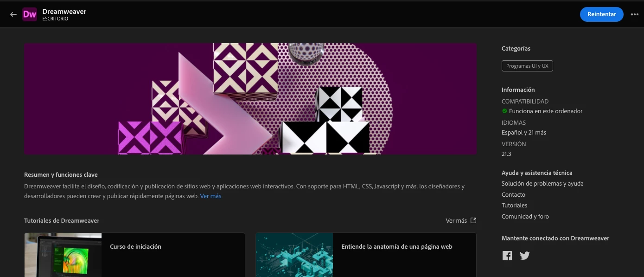Click the Ayuda y asistencia técnica heading
Viewport: 644px width, 277px height.
tap(537, 173)
